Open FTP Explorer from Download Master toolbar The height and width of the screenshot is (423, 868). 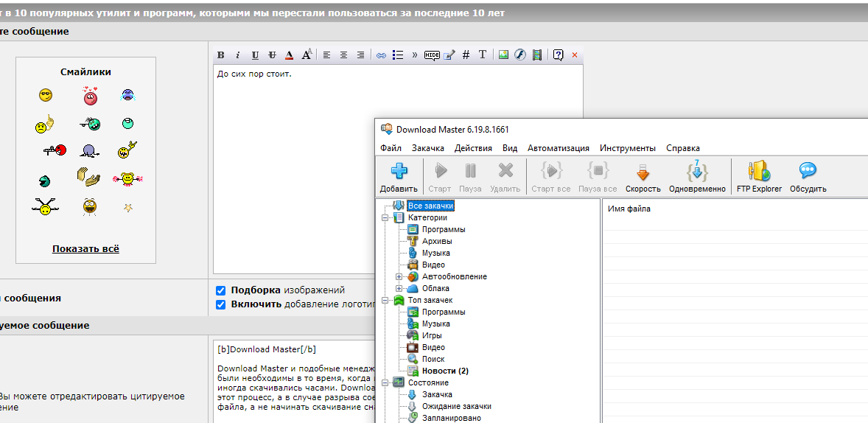click(760, 177)
